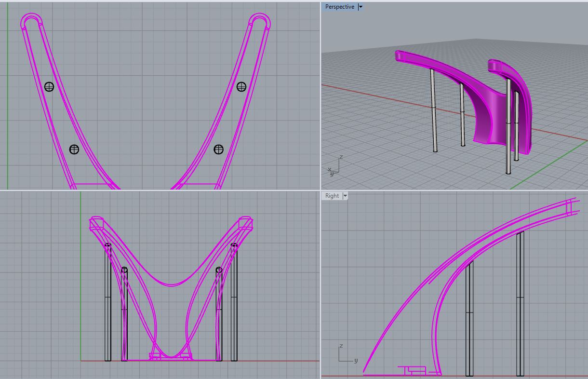This screenshot has height=379, width=588.
Task: Click the ZY axis icon in Right view
Action: (x=346, y=353)
